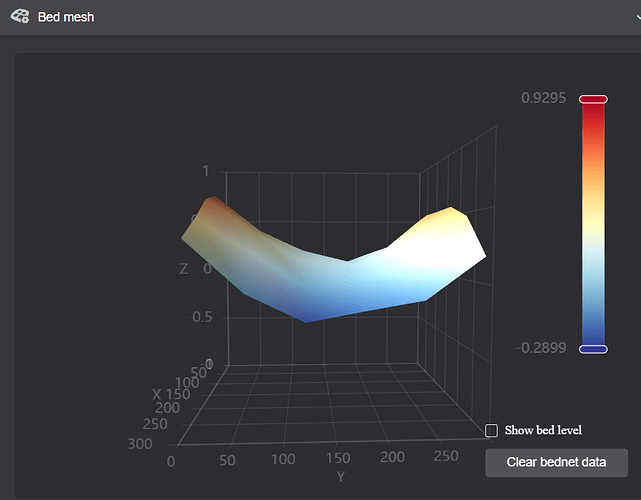Click the 150 tick on the Y axis
This screenshot has height=500, width=641.
(x=338, y=458)
